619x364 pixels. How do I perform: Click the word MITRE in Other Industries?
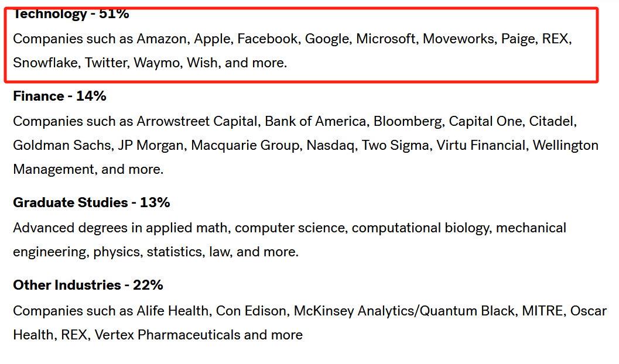[544, 311]
